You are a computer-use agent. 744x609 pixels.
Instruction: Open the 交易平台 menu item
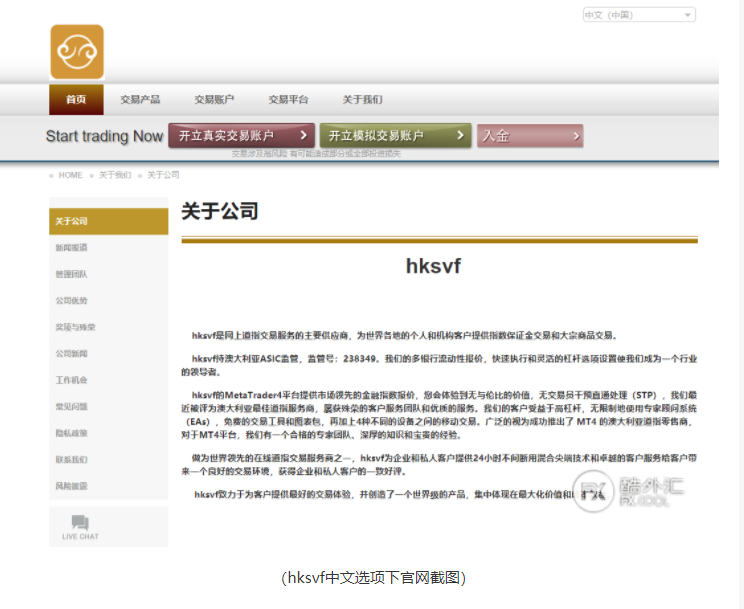tap(288, 99)
